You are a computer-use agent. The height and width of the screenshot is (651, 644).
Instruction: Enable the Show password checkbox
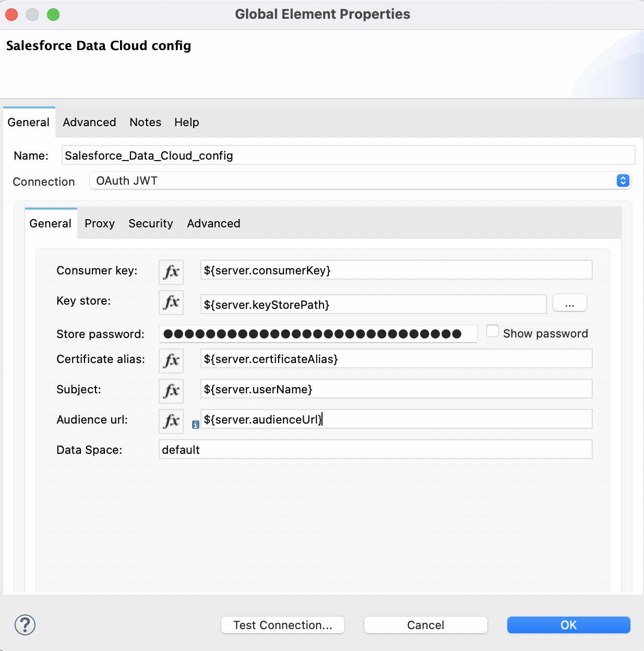(x=493, y=330)
